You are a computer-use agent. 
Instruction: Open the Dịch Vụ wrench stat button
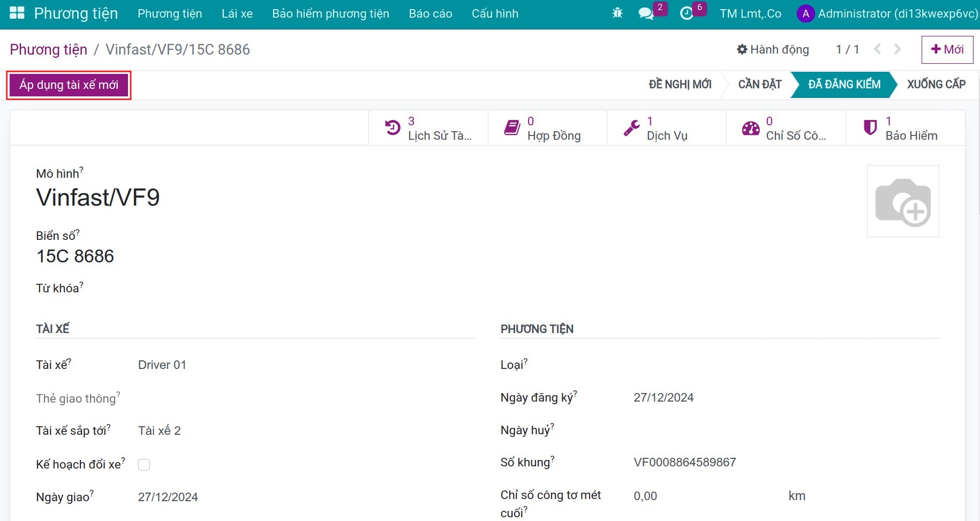pyautogui.click(x=667, y=128)
